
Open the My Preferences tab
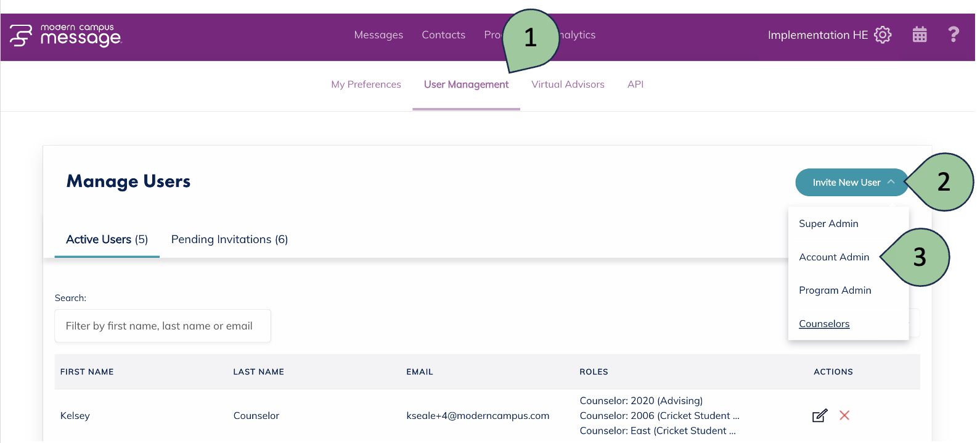366,85
